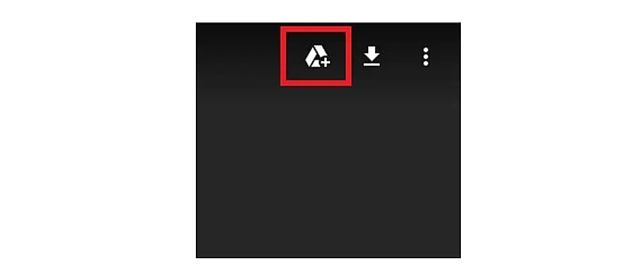Click the rightmost toolbar icon with three dots
The width and height of the screenshot is (644, 277).
[x=425, y=56]
